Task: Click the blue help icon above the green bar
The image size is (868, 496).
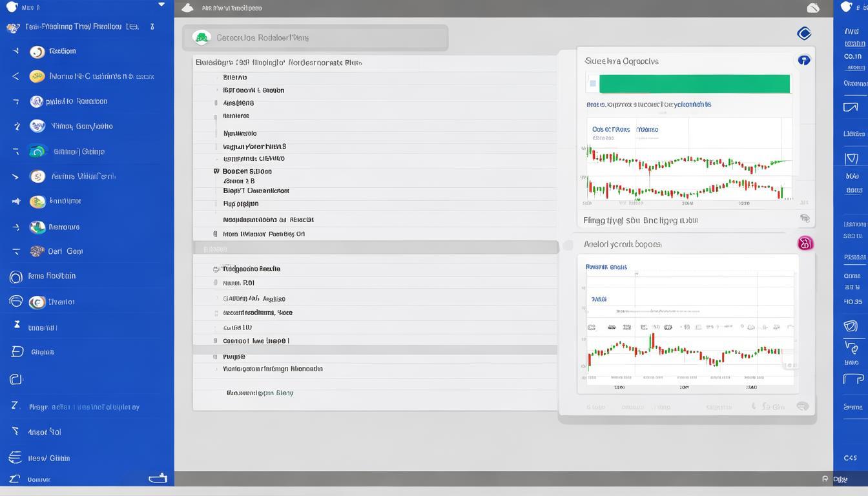Action: 804,60
